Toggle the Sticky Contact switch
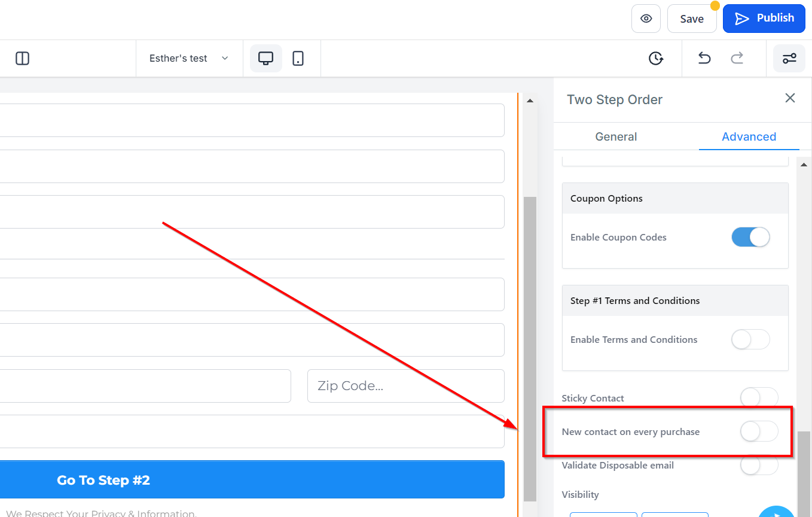Viewport: 812px width, 517px height. coord(759,397)
